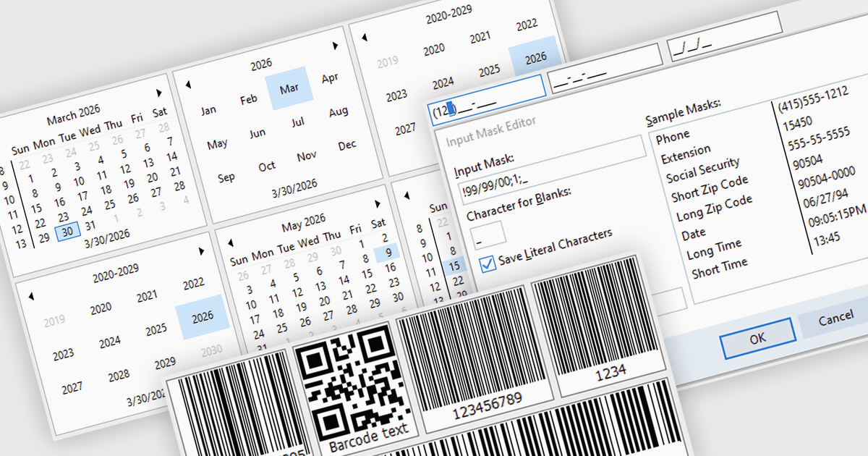This screenshot has height=456, width=868.
Task: Select Sep in the 2026 month picker
Action: click(226, 177)
